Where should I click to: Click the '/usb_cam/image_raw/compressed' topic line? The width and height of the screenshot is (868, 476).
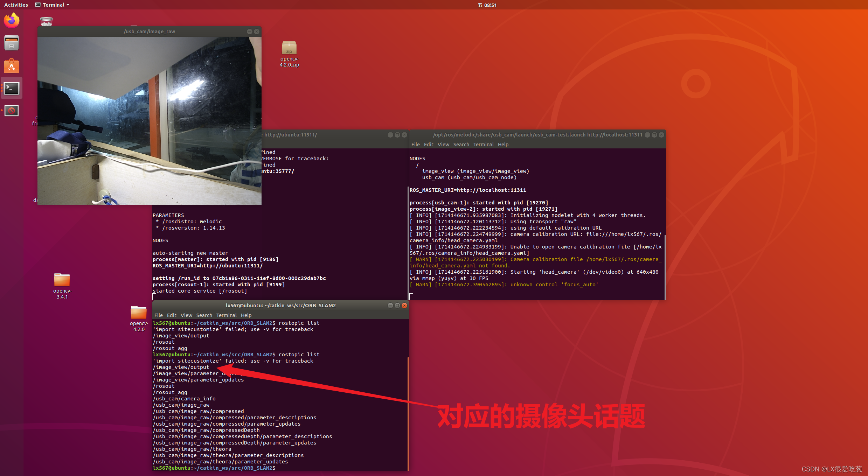[x=198, y=411]
